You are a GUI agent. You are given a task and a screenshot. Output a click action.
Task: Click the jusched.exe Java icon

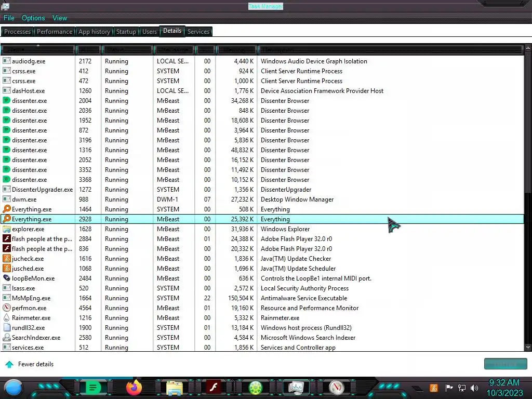(x=6, y=268)
